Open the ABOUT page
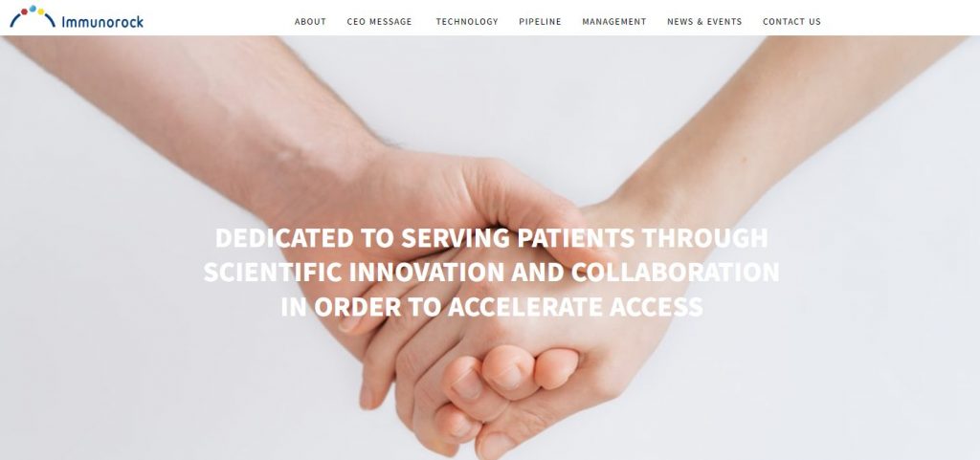The width and height of the screenshot is (980, 460). coord(310,22)
